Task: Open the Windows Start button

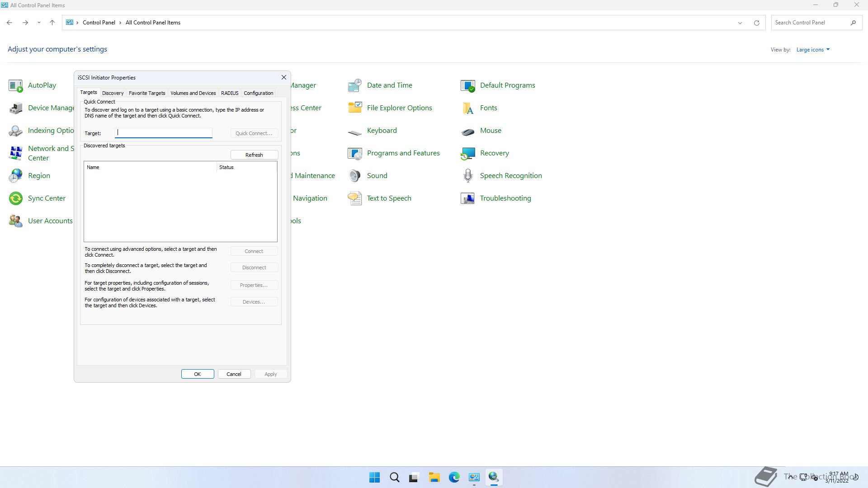Action: [374, 477]
